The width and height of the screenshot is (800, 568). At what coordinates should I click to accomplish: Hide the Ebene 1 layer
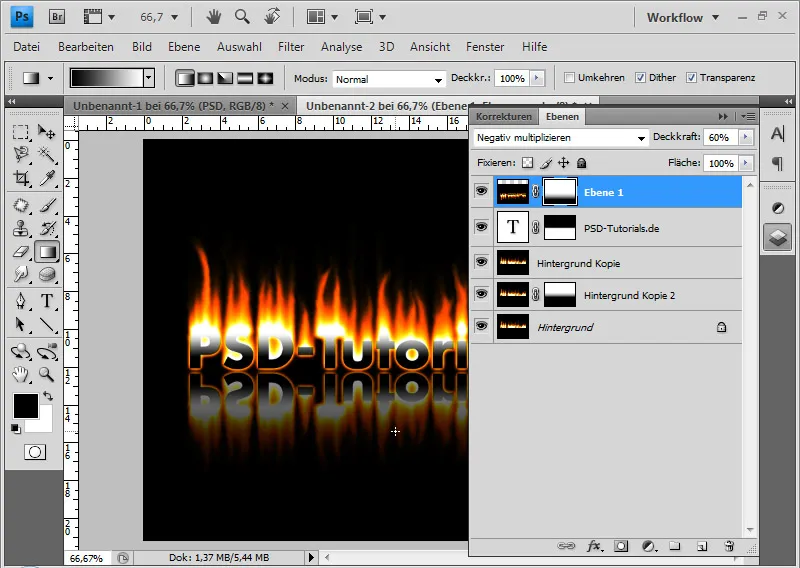481,191
